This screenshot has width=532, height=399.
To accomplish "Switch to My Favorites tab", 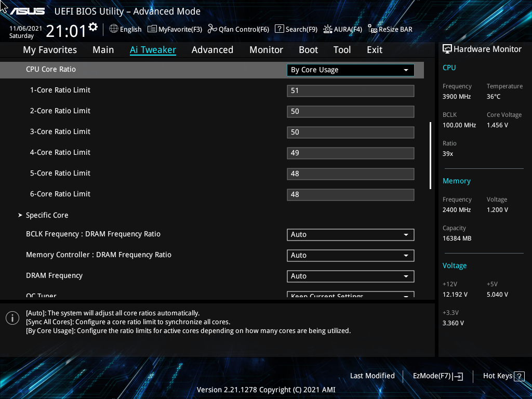I will click(x=50, y=50).
